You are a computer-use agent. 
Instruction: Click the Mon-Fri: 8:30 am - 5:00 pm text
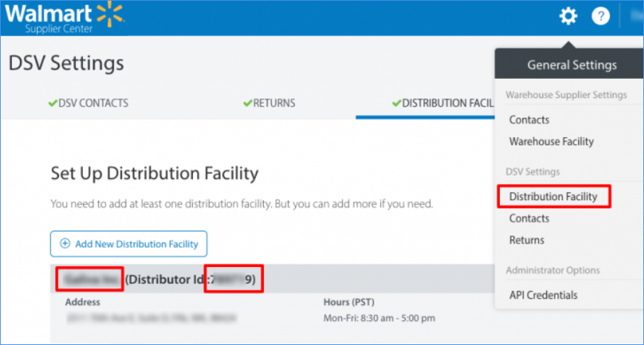click(379, 318)
